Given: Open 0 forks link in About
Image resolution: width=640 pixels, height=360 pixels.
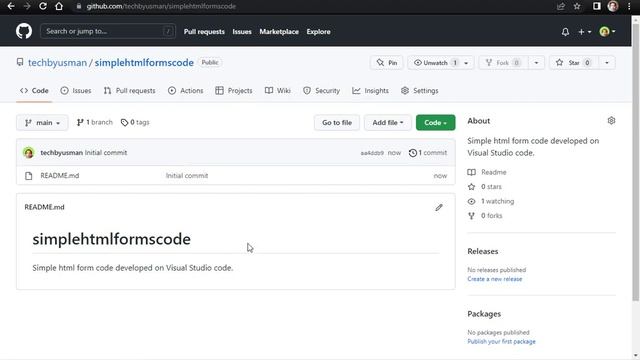Looking at the screenshot, I should click(485, 216).
